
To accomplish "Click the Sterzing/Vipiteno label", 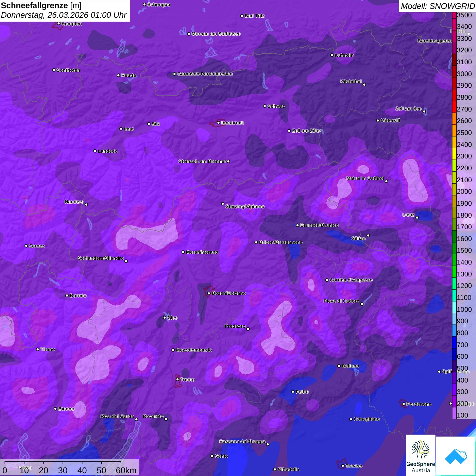I will pyautogui.click(x=245, y=206).
